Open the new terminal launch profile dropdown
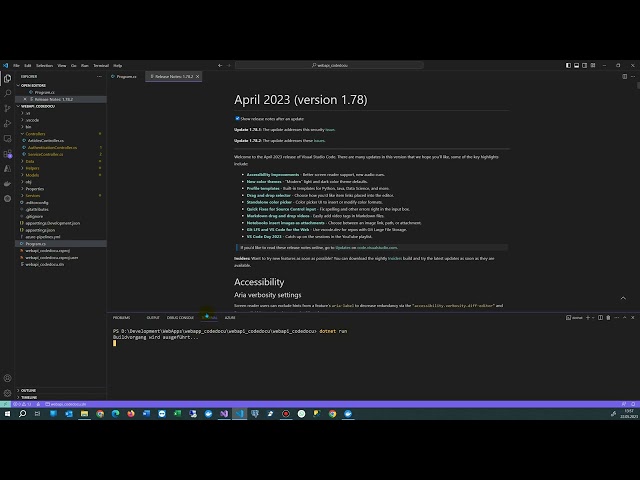The width and height of the screenshot is (640, 480). coord(593,318)
